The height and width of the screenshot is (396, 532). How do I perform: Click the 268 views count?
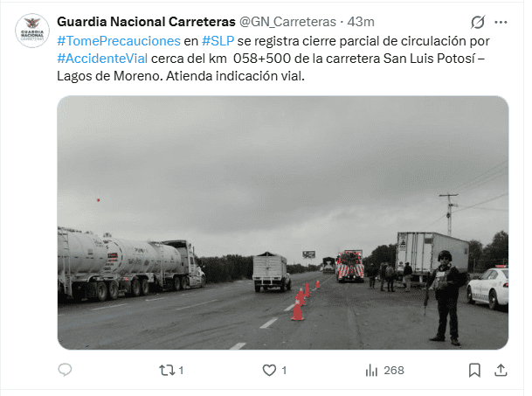[394, 370]
